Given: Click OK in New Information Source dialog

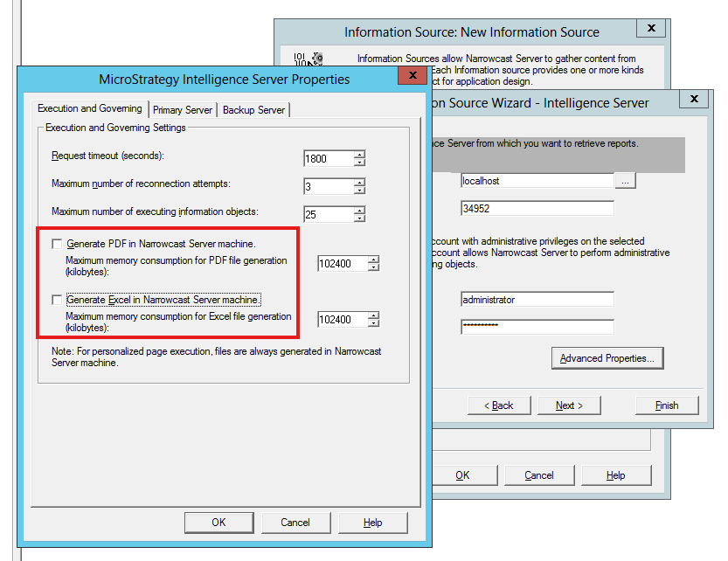Looking at the screenshot, I should 462,475.
